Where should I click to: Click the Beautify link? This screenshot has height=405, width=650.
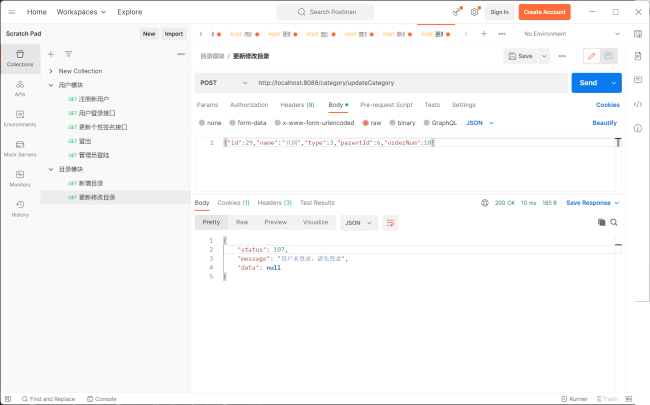click(x=604, y=123)
